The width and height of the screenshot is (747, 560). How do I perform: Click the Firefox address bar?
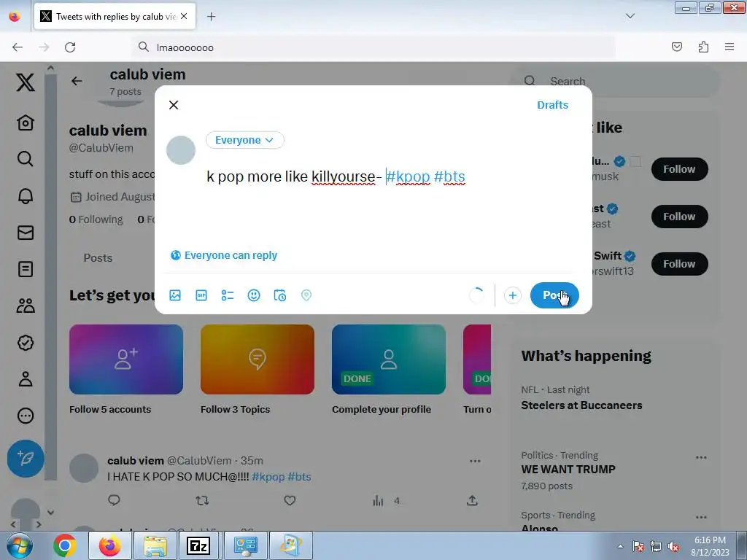(374, 47)
